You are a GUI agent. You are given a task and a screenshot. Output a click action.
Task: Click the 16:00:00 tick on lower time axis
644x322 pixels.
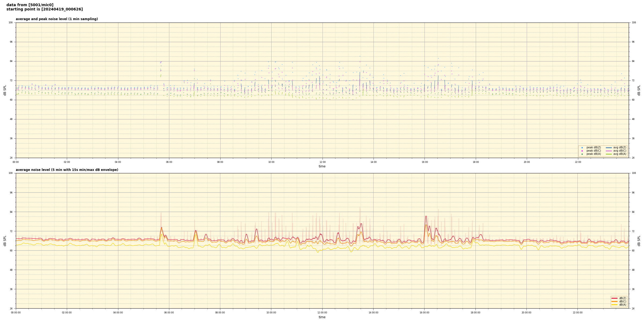click(425, 313)
